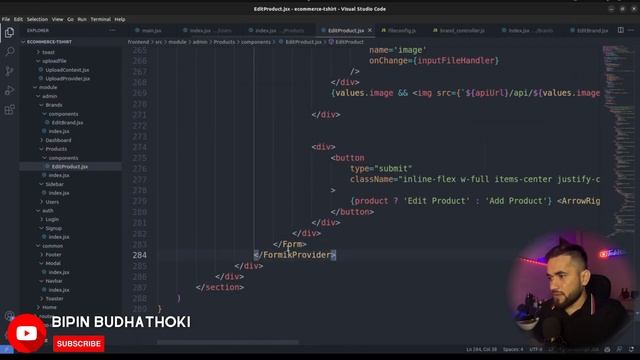The width and height of the screenshot is (640, 360).
Task: Open the Search view in activity bar
Action: tap(9, 51)
